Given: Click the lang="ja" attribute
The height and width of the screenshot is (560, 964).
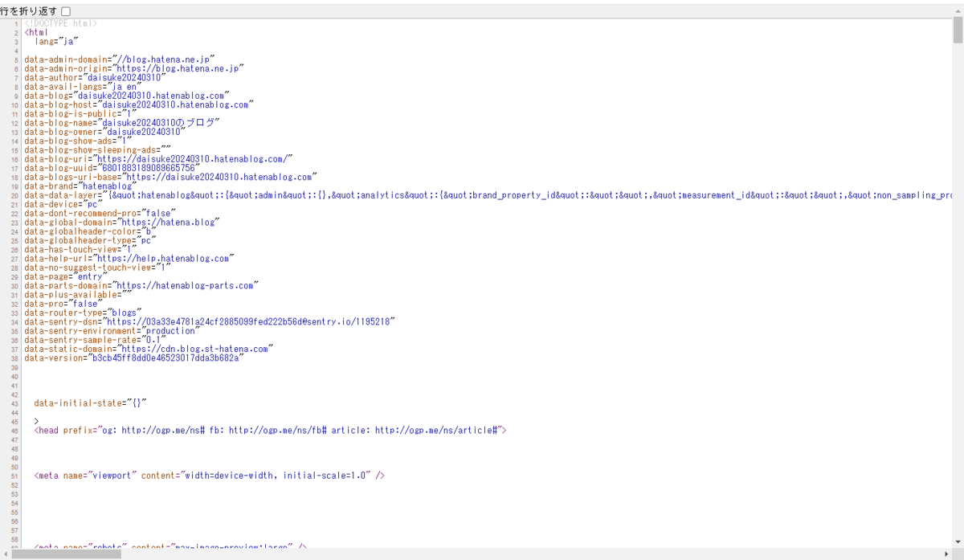Looking at the screenshot, I should pos(56,42).
